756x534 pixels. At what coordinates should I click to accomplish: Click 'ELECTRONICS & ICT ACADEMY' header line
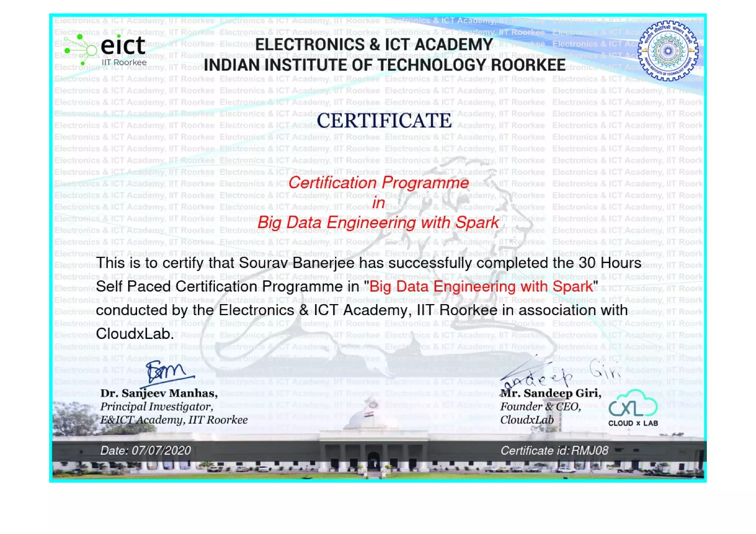click(374, 45)
